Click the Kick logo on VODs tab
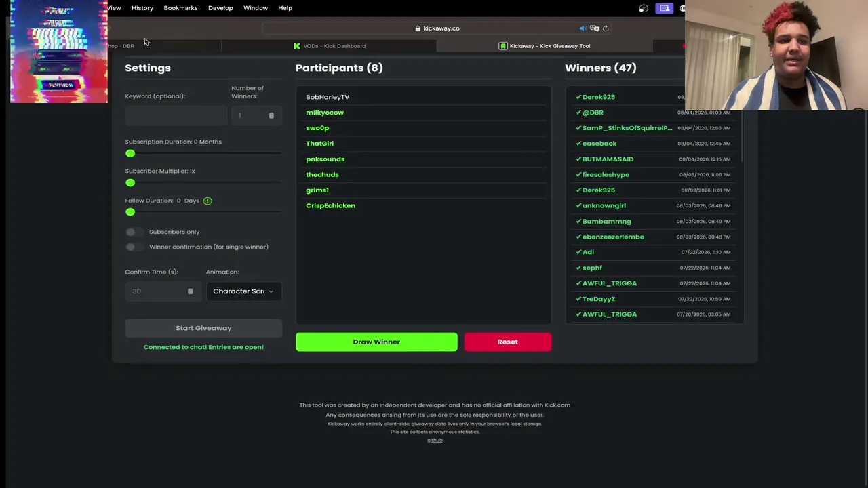 click(x=297, y=46)
